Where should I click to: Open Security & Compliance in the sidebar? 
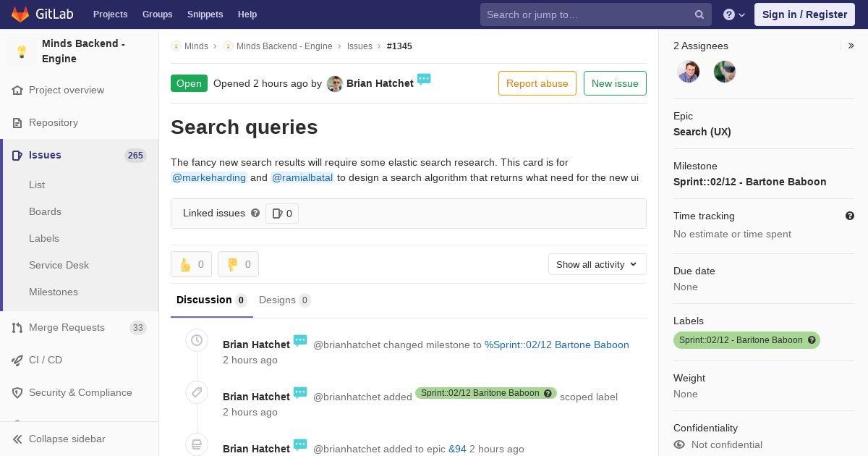point(80,392)
